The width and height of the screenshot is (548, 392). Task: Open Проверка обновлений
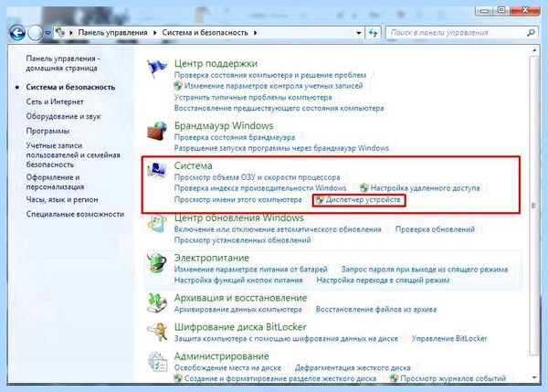(435, 229)
